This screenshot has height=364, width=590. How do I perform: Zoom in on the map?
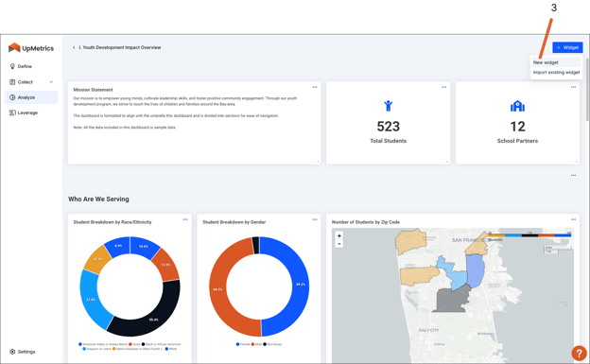pyautogui.click(x=339, y=235)
